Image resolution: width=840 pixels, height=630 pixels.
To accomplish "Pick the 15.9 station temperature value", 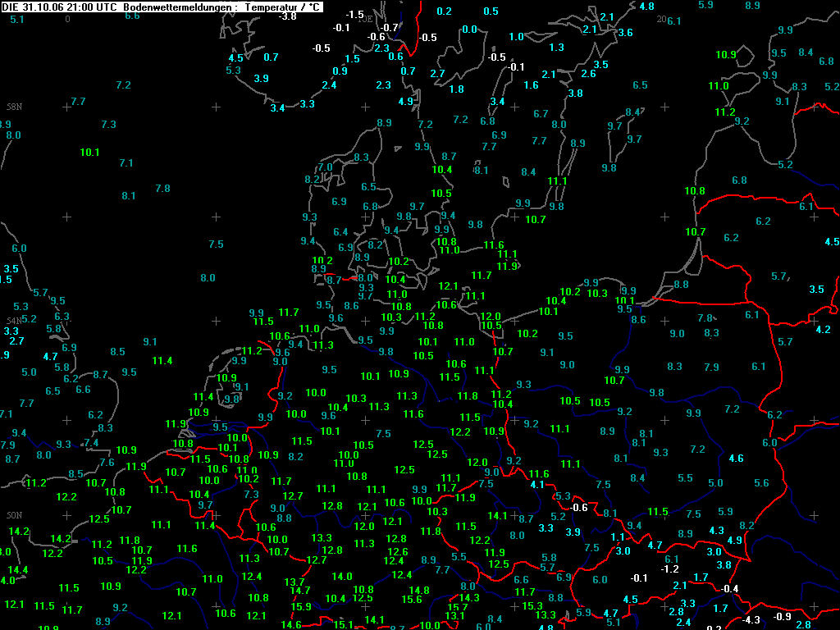I will pos(301,606).
